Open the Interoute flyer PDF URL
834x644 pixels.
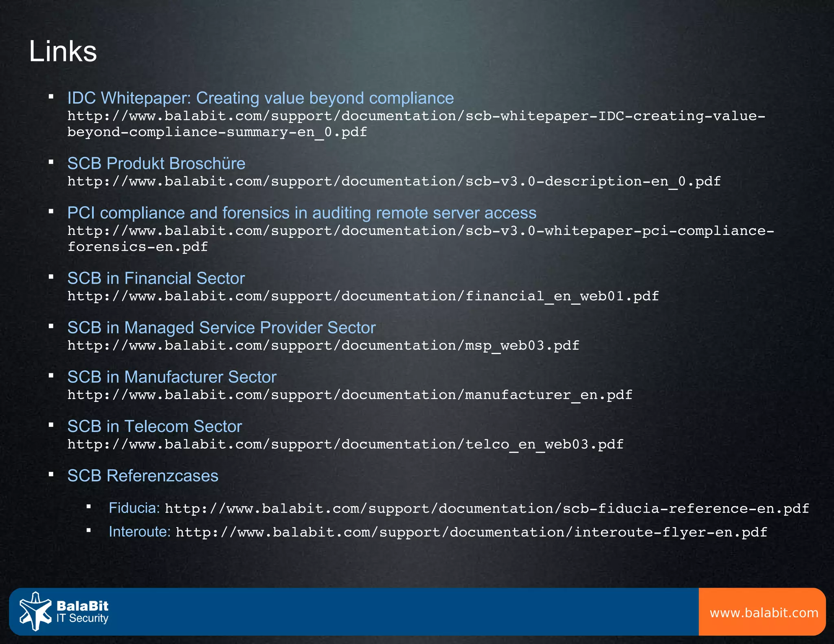click(x=471, y=532)
